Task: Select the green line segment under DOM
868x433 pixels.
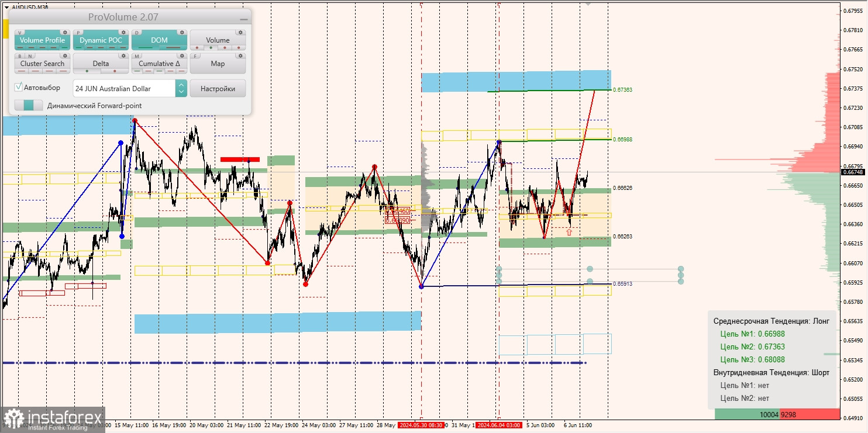Action: click(145, 48)
